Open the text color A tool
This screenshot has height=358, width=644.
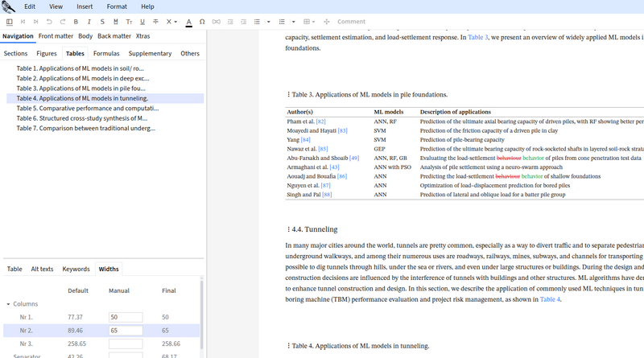[188, 23]
